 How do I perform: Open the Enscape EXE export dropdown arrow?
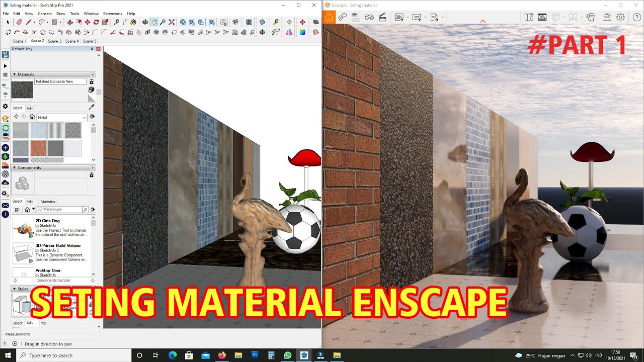pyautogui.click(x=443, y=17)
